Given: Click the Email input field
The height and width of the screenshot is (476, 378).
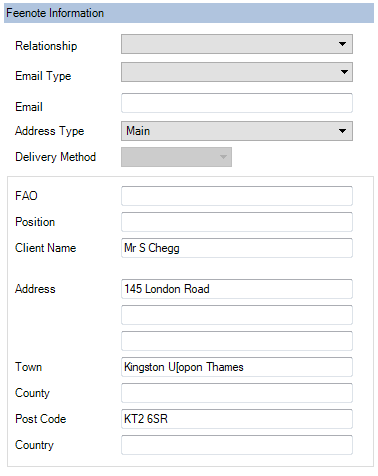Looking at the screenshot, I should [237, 103].
